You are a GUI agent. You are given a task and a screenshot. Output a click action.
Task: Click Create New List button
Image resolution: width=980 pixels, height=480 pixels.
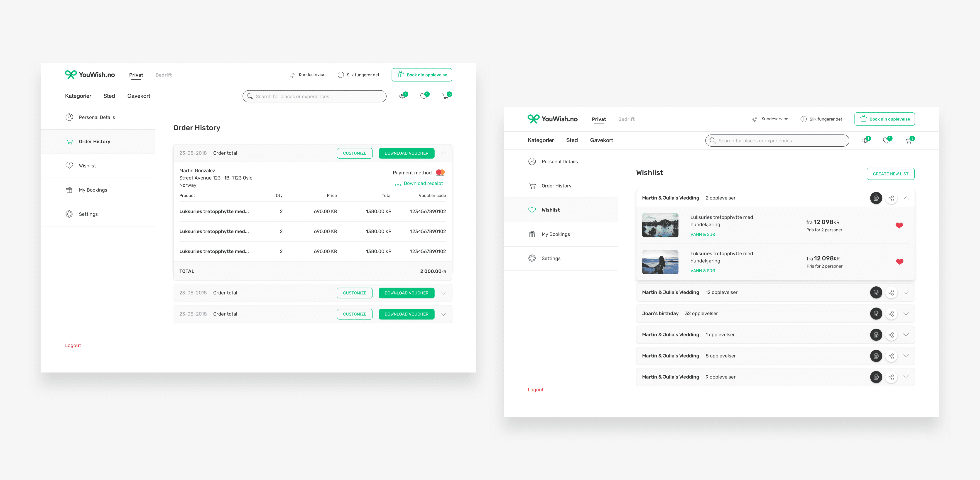click(x=890, y=174)
